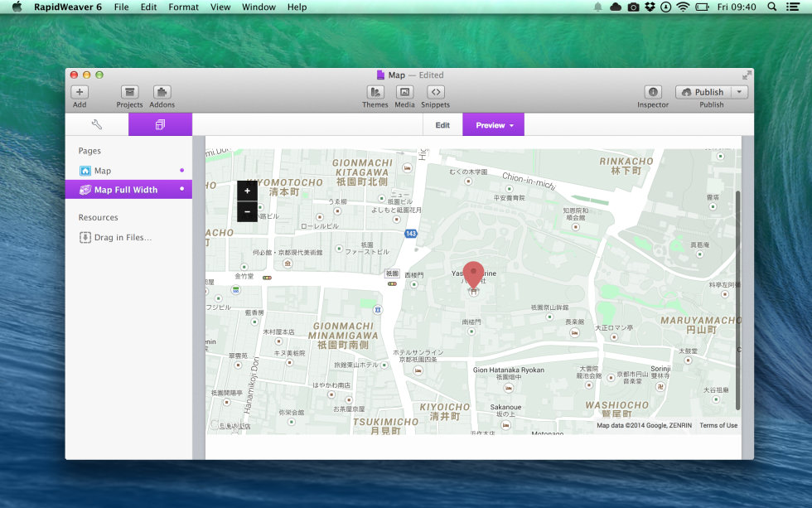
Task: Open the View menu
Action: (x=220, y=7)
